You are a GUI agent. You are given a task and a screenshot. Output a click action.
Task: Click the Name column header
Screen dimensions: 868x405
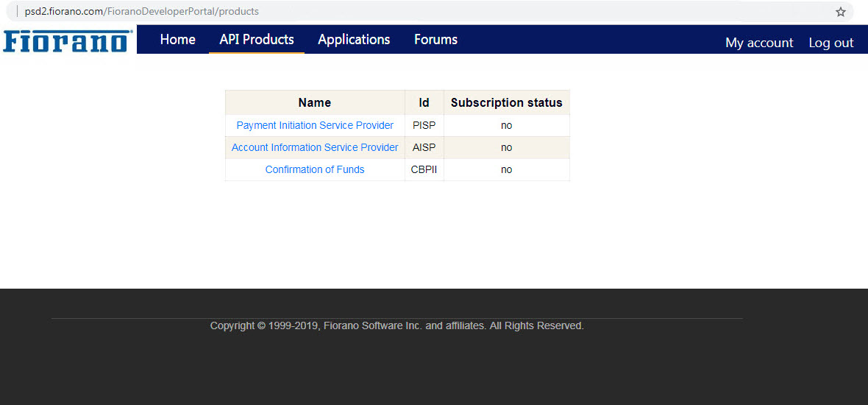pos(315,102)
